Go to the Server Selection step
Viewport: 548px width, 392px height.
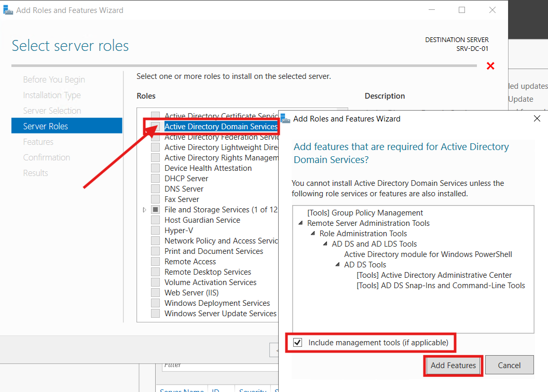52,110
